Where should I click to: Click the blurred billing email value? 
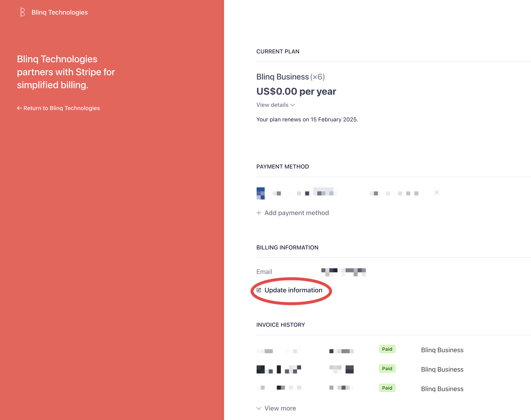point(344,272)
